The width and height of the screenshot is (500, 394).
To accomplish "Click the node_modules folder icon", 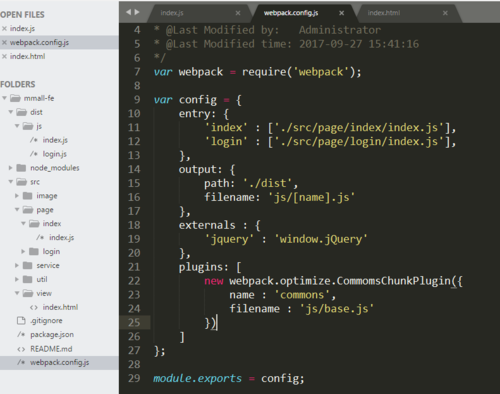I will [21, 168].
